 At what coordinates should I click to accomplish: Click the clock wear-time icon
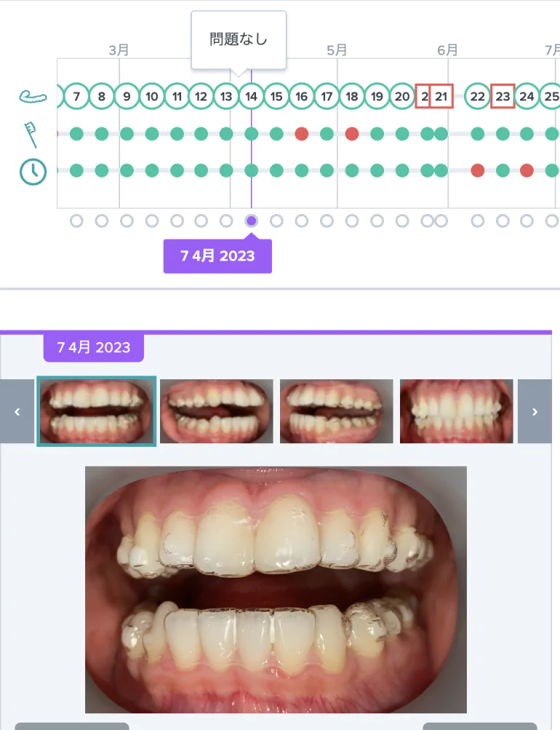[33, 172]
